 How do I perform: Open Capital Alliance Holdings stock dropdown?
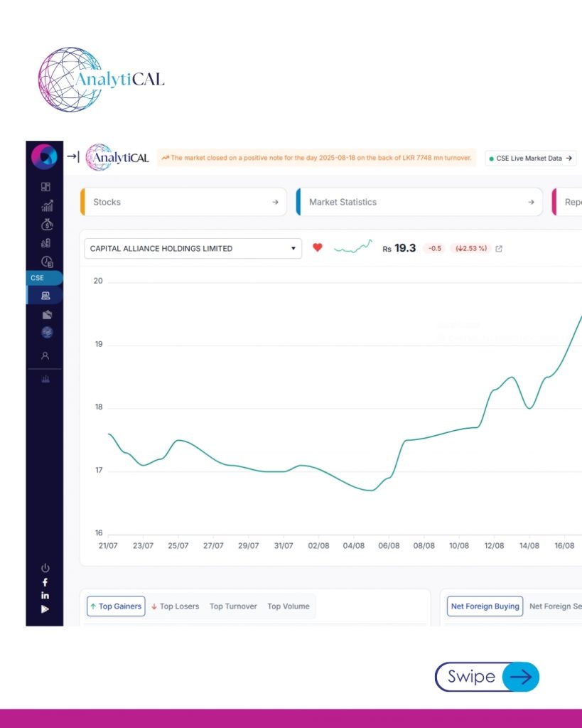(193, 249)
